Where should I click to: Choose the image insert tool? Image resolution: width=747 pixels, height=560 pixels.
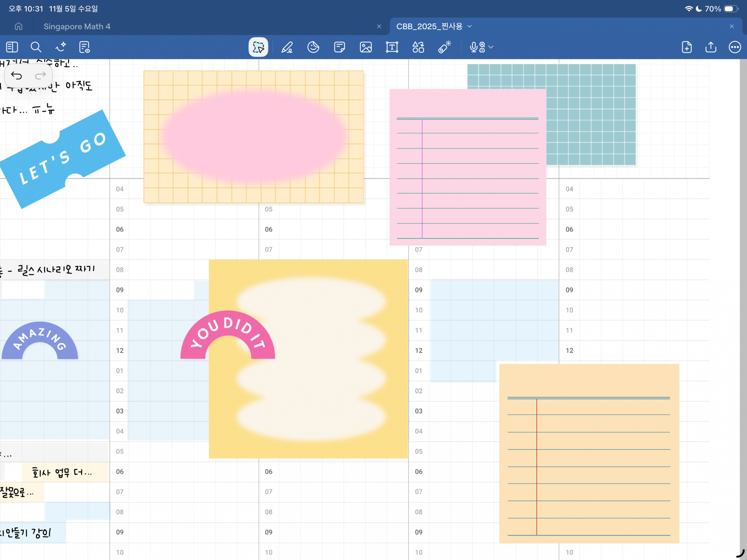[366, 47]
